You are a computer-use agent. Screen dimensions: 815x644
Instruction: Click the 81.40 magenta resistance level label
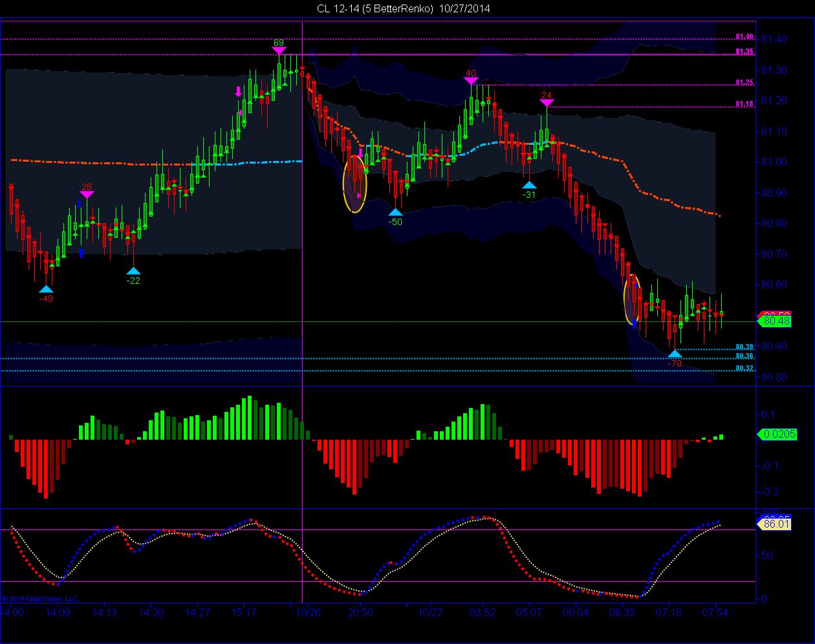744,37
